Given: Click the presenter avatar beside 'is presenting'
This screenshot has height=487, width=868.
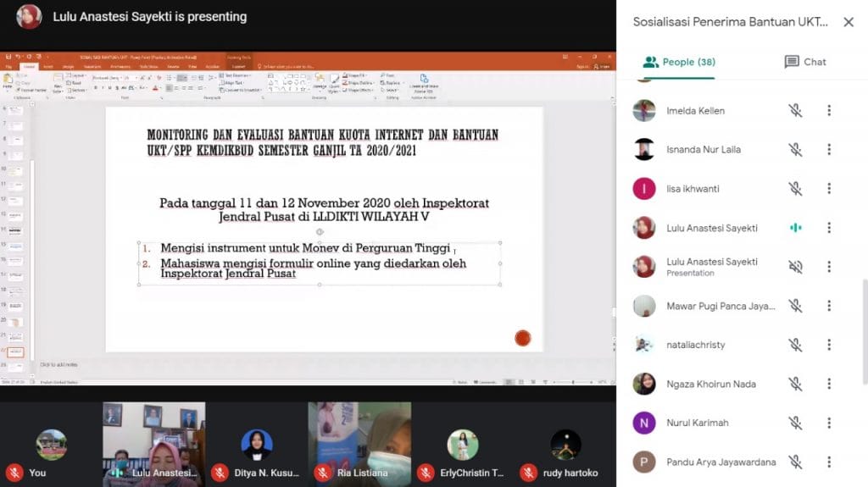Looking at the screenshot, I should coord(29,17).
